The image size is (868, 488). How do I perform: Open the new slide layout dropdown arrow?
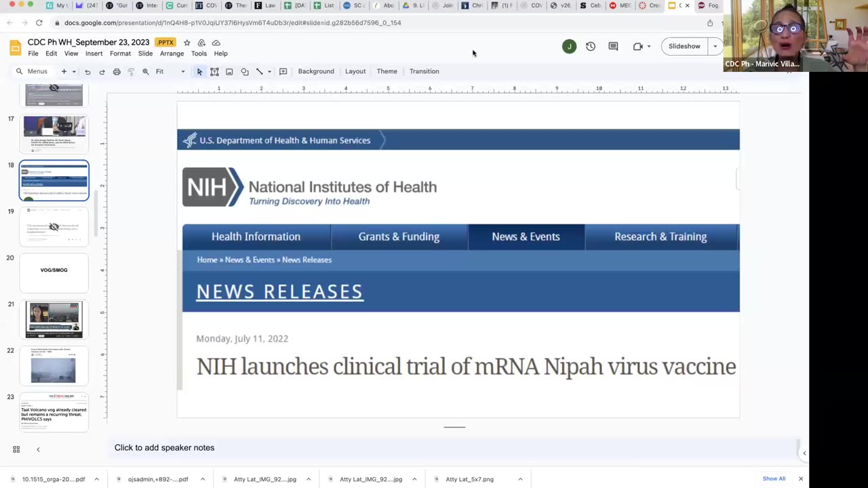[73, 71]
